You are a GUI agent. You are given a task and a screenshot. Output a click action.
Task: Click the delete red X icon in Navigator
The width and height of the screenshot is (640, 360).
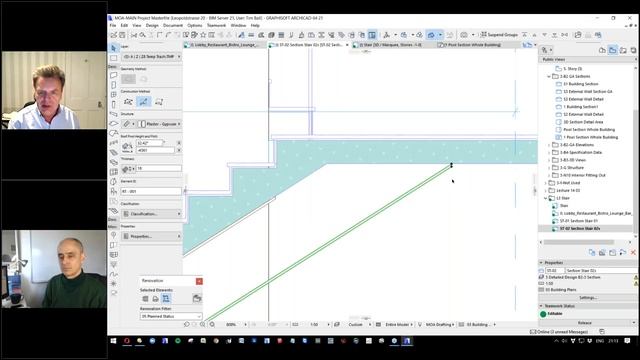[633, 253]
